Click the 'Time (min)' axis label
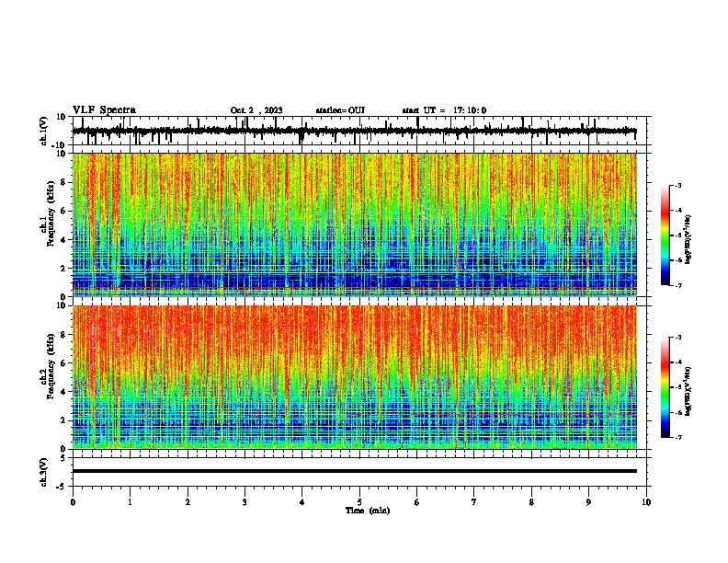Image resolution: width=728 pixels, height=563 pixels. (368, 511)
